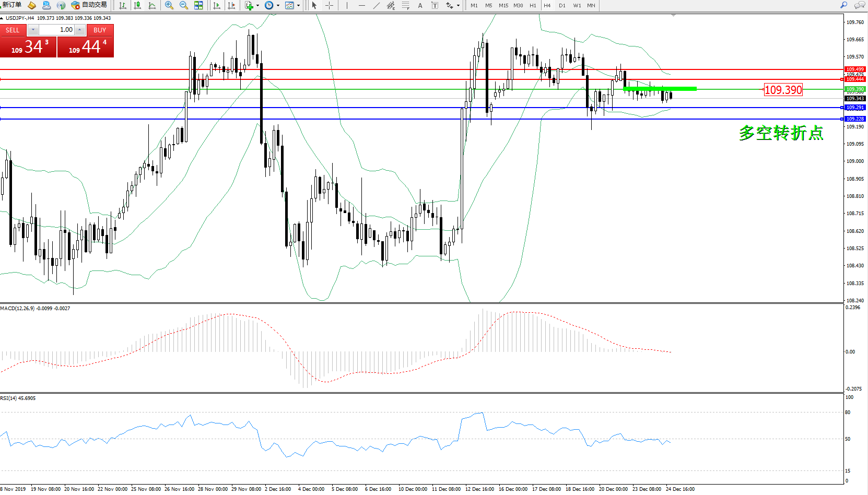The image size is (868, 495).
Task: Select the crosshair tool
Action: [330, 5]
